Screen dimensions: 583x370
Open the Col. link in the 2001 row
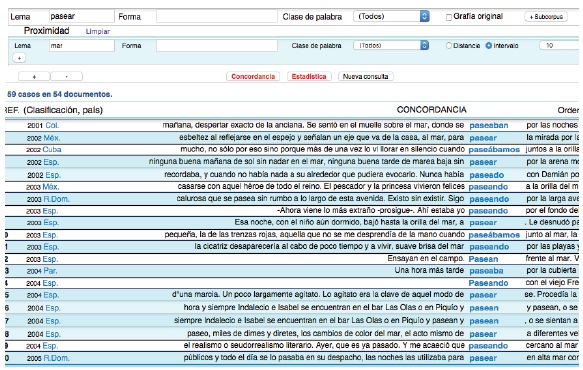coord(52,125)
